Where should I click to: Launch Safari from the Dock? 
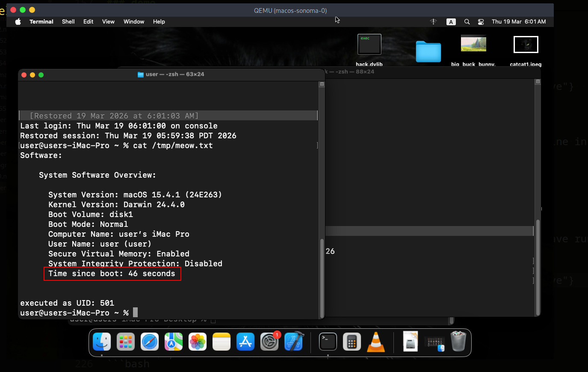(x=149, y=342)
